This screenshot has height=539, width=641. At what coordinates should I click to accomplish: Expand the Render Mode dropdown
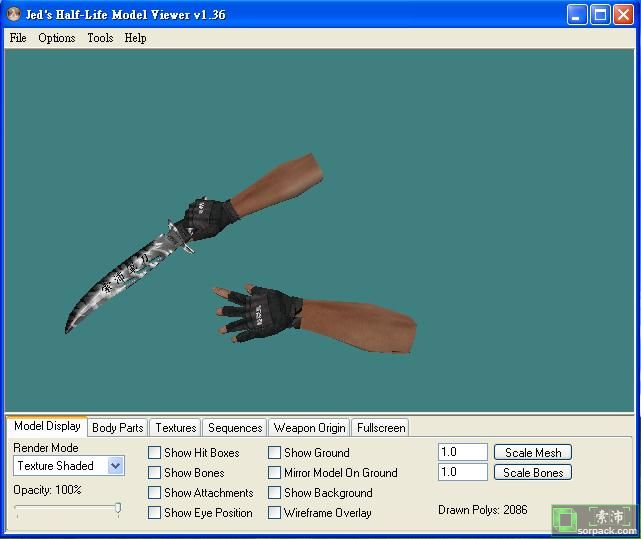pos(115,466)
